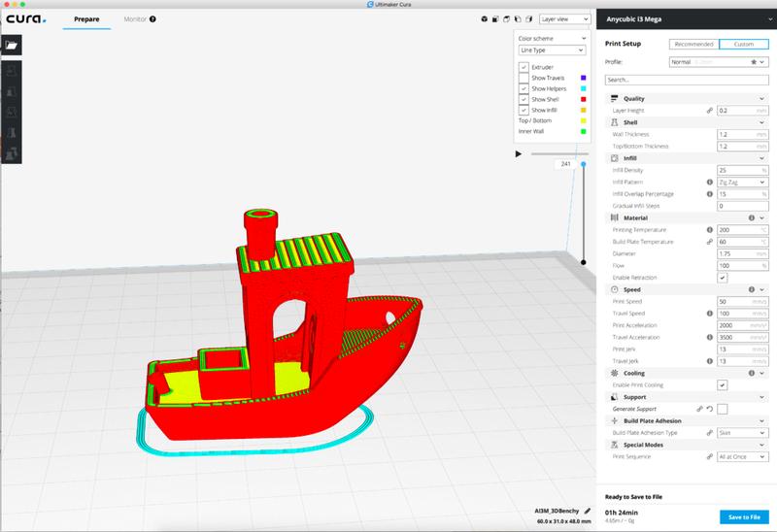Open the Line Type color scheme dropdown
777x532 pixels.
[552, 49]
